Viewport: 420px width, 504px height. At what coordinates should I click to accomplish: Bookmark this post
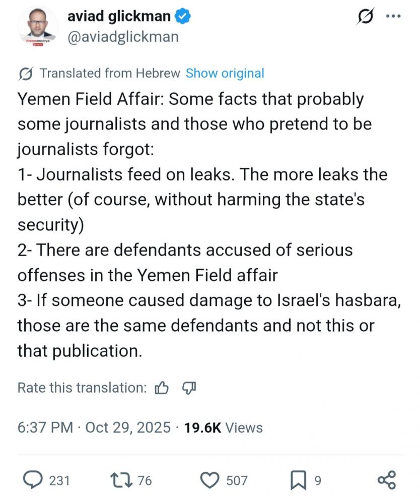298,480
